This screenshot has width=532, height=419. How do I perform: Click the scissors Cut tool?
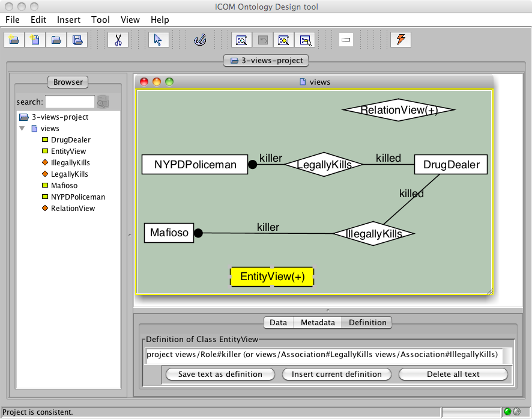118,40
